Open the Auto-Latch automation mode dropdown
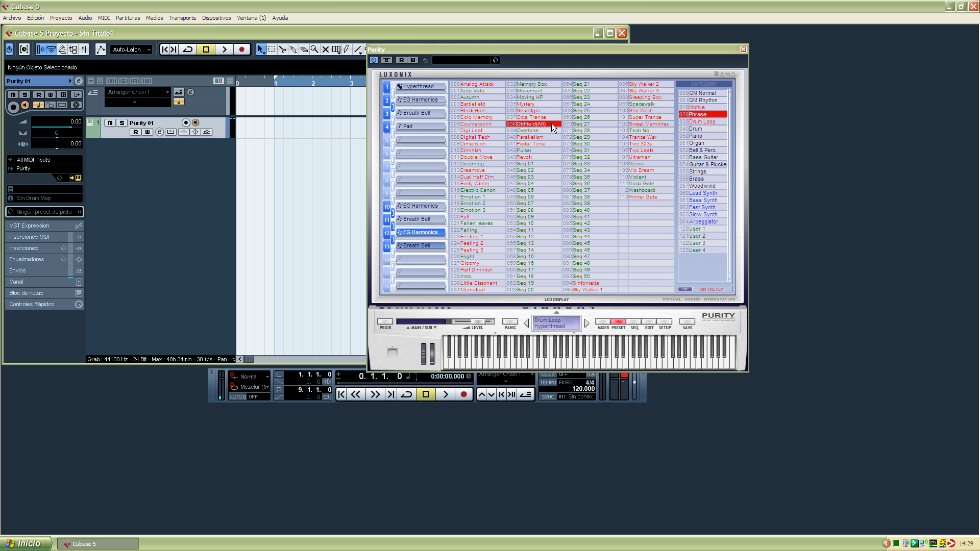This screenshot has height=551, width=980. [x=131, y=49]
